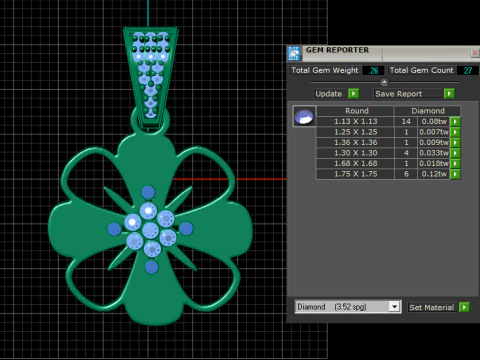
Task: Click the count 14 cell
Action: point(406,122)
